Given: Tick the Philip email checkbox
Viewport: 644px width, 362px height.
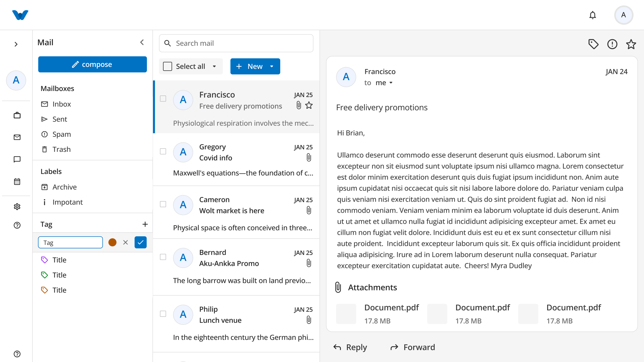Looking at the screenshot, I should click(163, 314).
